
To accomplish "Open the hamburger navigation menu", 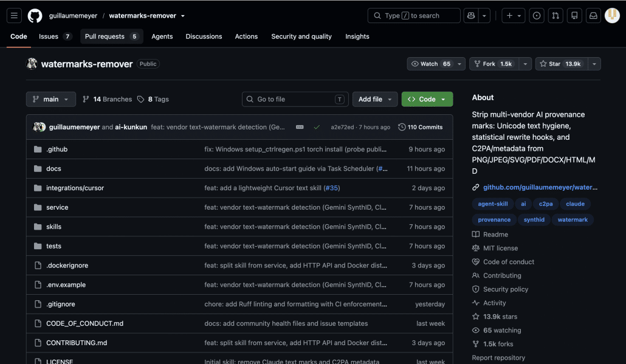I will point(14,16).
